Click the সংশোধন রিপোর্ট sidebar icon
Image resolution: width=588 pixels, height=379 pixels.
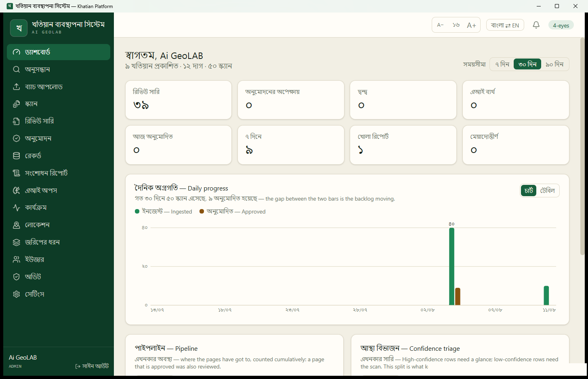click(17, 173)
